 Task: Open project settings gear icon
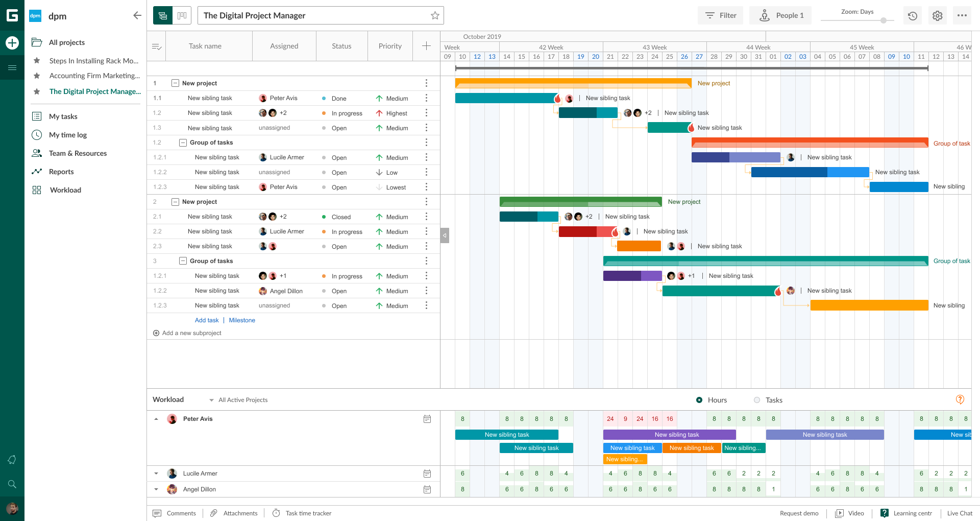pyautogui.click(x=937, y=16)
